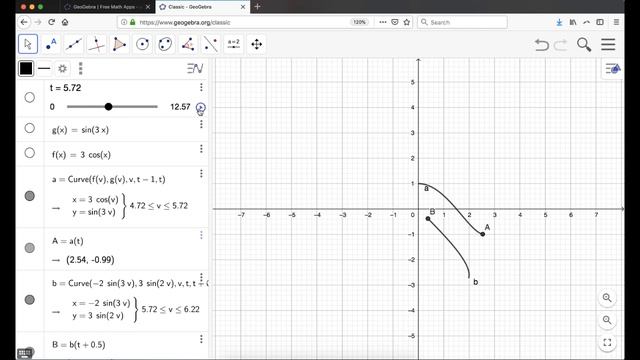Open Firefox downloads

559,22
